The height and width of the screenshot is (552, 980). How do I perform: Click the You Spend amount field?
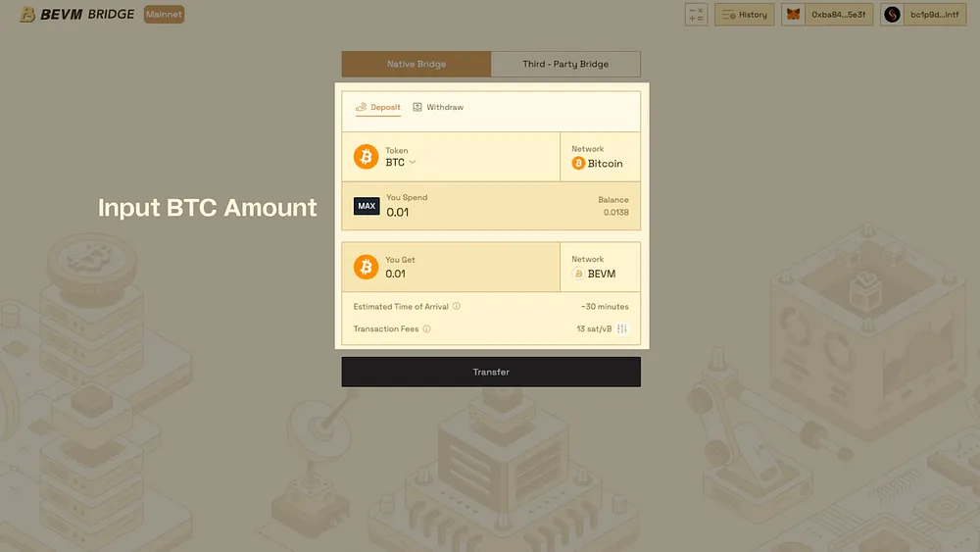470,212
